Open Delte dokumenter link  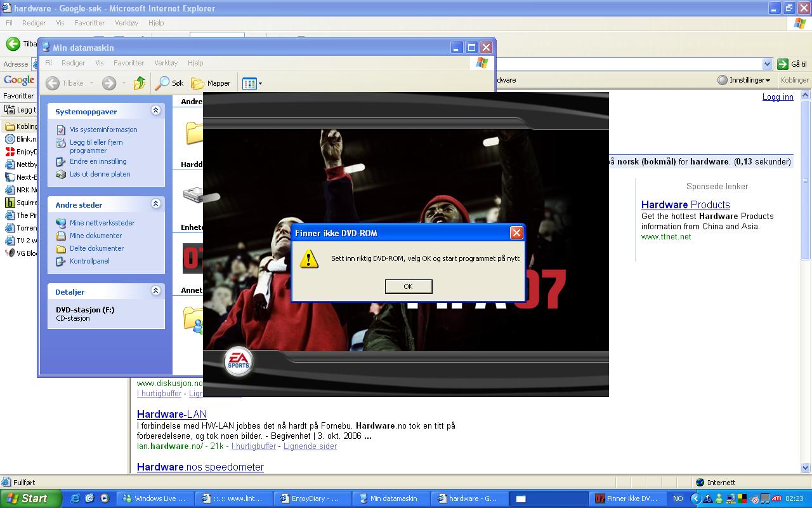click(x=97, y=248)
